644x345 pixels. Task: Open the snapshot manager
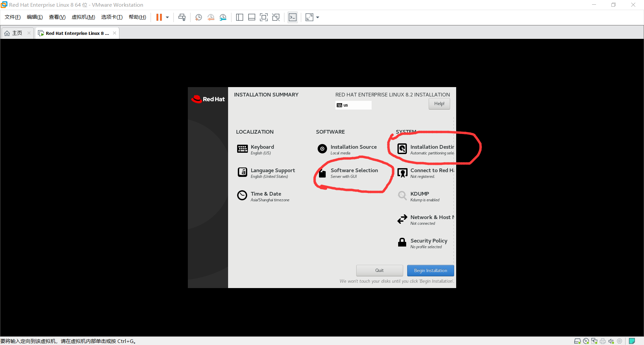coord(223,17)
